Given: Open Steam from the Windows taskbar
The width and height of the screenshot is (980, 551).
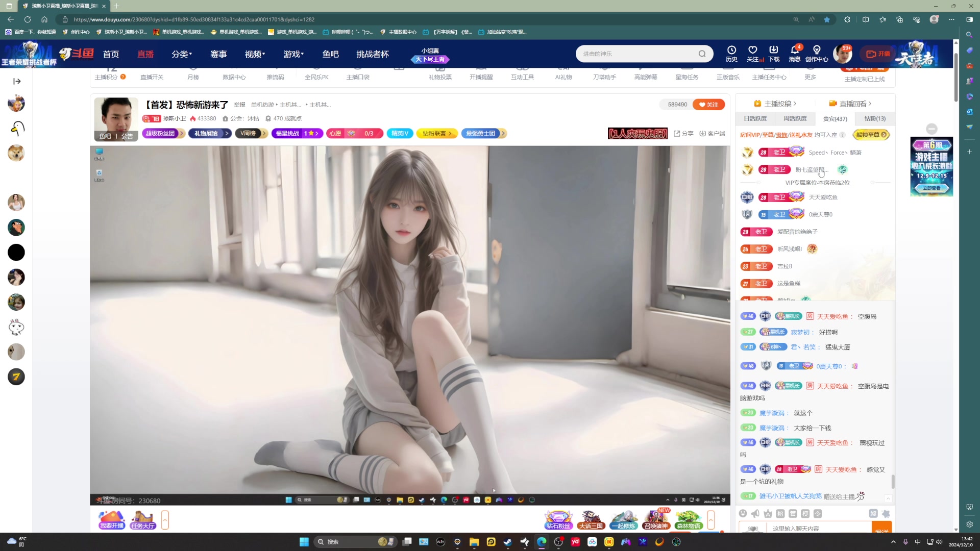Looking at the screenshot, I should (508, 542).
